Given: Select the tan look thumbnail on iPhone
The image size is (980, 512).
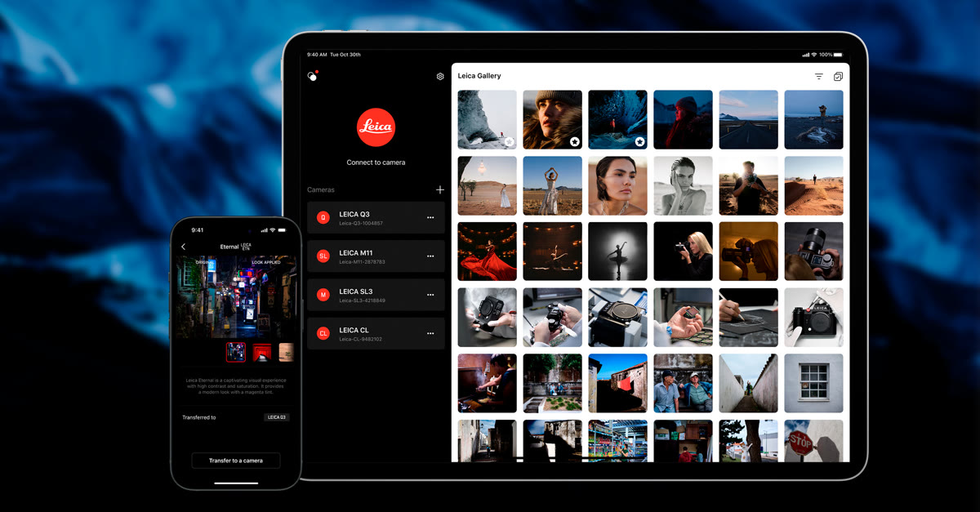Looking at the screenshot, I should coord(286,352).
